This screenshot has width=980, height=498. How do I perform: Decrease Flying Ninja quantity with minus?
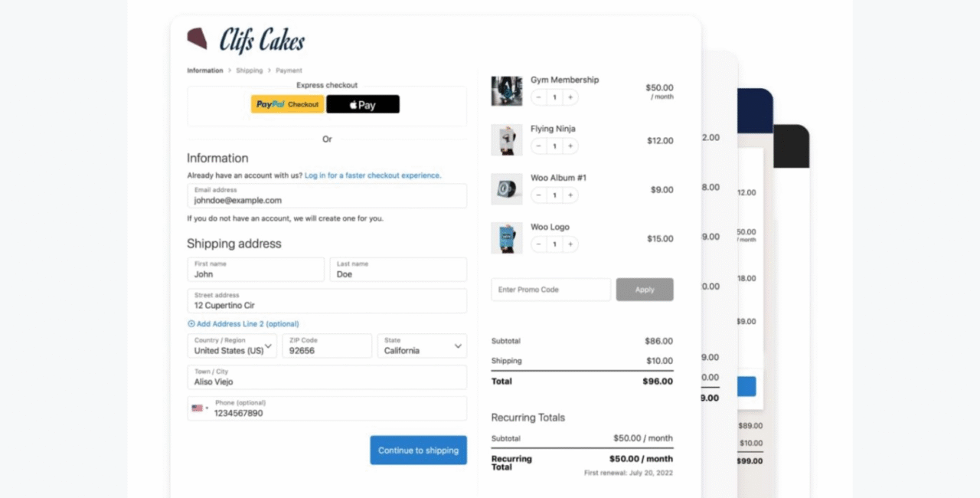pyautogui.click(x=539, y=146)
